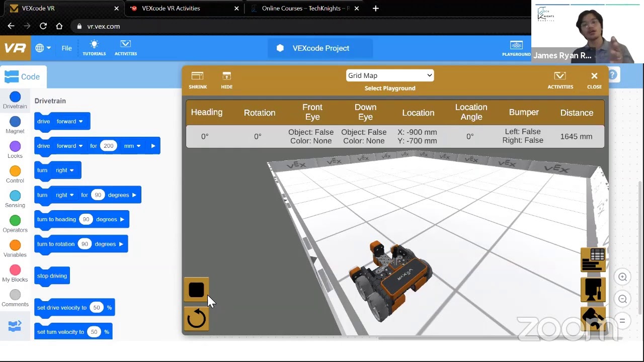
Task: Select the Control block category
Action: click(15, 174)
